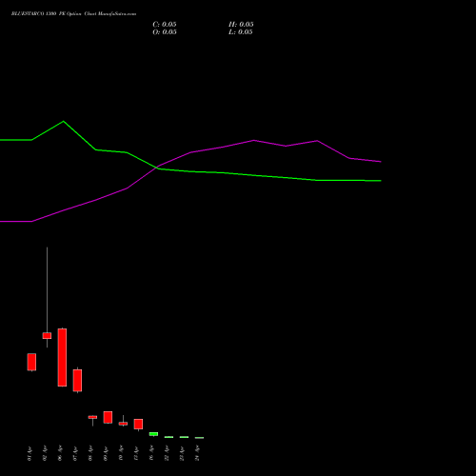Click the first red candle above 01 Apr
This screenshot has width=476, height=476.
[x=31, y=362]
